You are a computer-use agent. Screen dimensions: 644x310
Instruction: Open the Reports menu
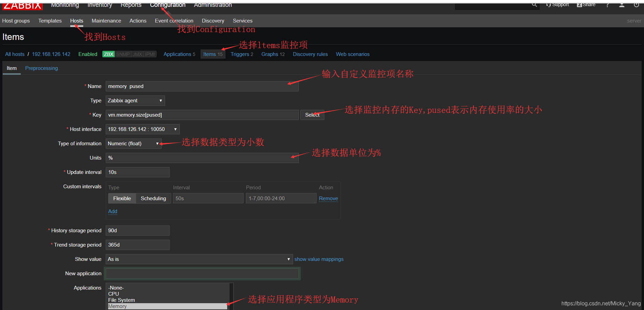[x=131, y=5]
